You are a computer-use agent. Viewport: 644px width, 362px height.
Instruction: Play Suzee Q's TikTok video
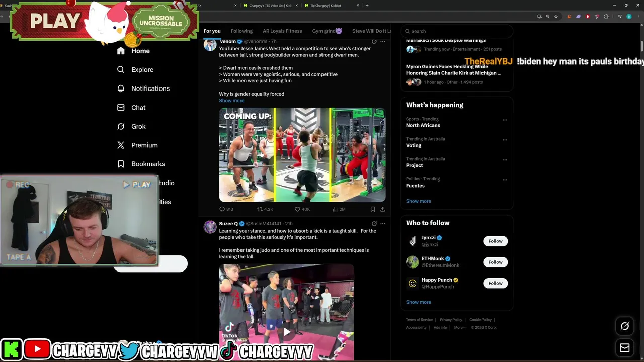click(x=287, y=332)
